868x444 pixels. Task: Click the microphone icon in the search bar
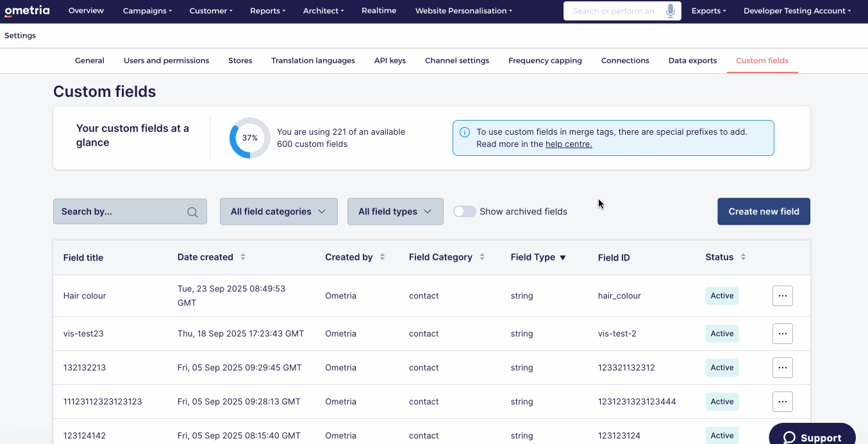point(671,10)
